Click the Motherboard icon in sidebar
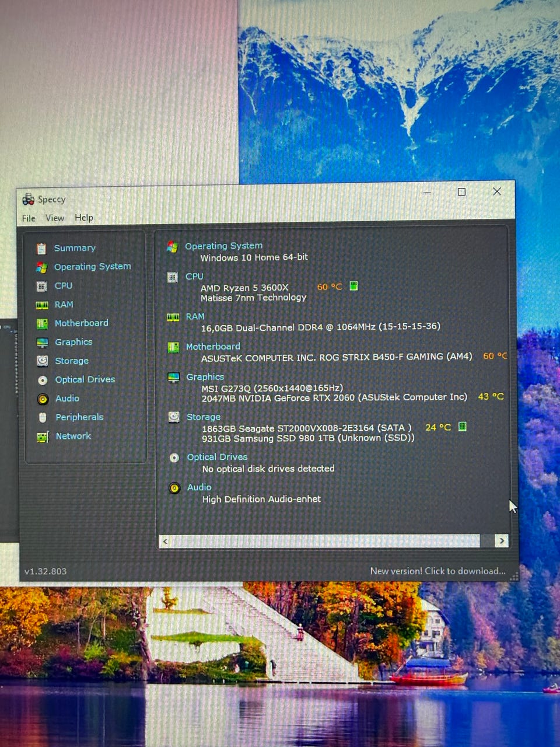 42,324
